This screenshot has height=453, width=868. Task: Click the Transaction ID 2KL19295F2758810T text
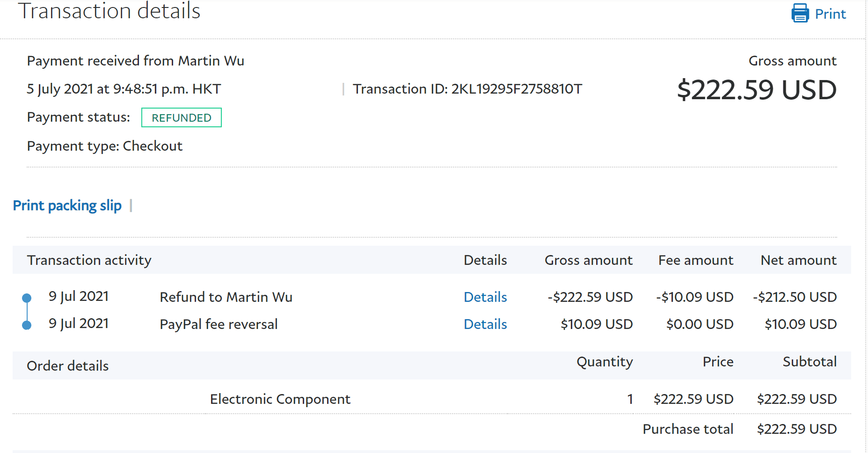467,89
